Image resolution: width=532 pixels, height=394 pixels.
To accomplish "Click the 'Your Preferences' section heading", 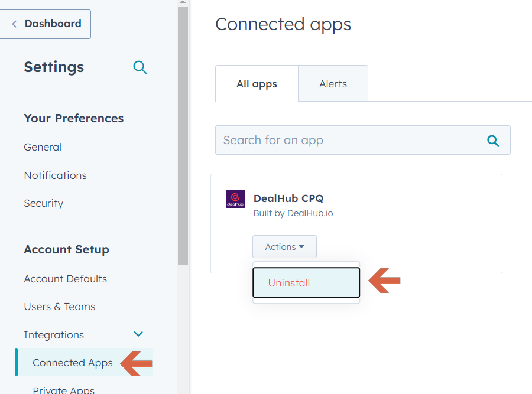I will coord(74,118).
